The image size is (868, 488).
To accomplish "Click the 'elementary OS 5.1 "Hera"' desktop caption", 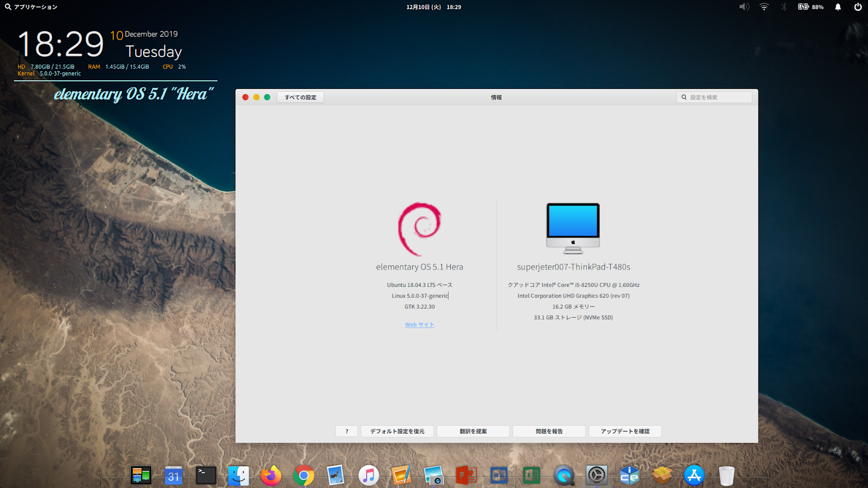I will point(134,94).
